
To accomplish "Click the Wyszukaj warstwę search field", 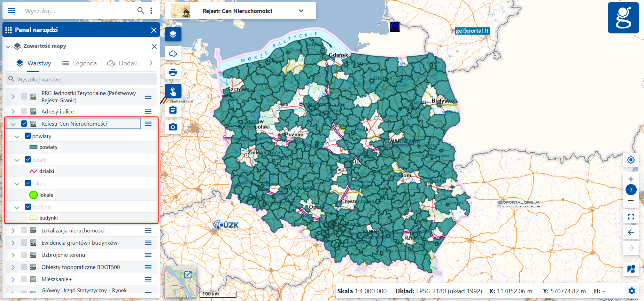I will tap(84, 79).
